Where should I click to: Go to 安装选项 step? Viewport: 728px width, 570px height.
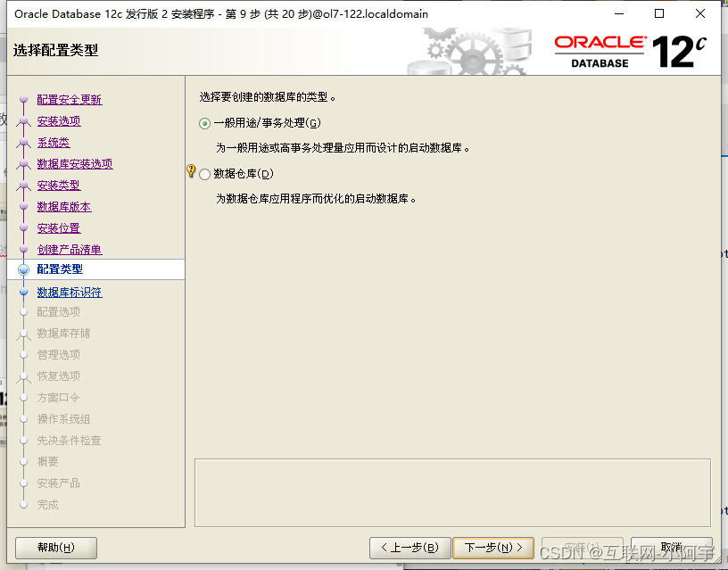pos(59,120)
